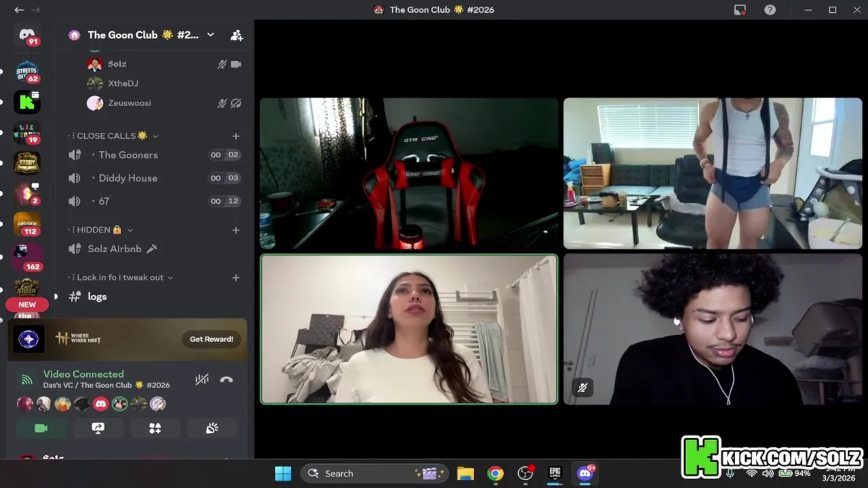Open OBS Studio from taskbar
This screenshot has height=488, width=868.
pyautogui.click(x=526, y=473)
